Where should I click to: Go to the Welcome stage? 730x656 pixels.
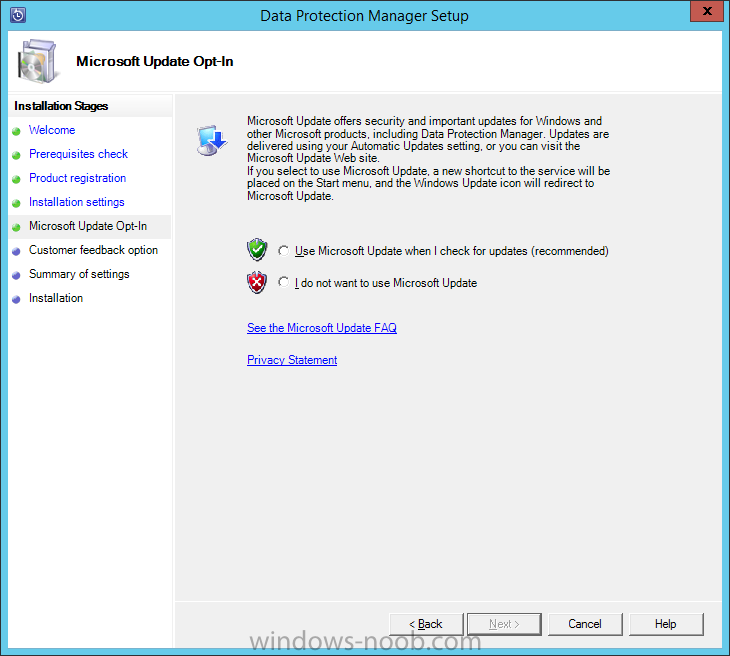[x=52, y=130]
